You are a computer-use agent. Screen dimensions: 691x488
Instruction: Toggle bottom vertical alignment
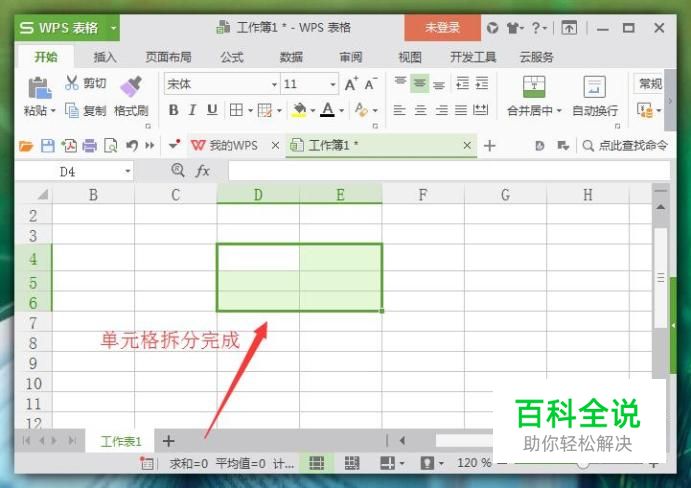439,84
